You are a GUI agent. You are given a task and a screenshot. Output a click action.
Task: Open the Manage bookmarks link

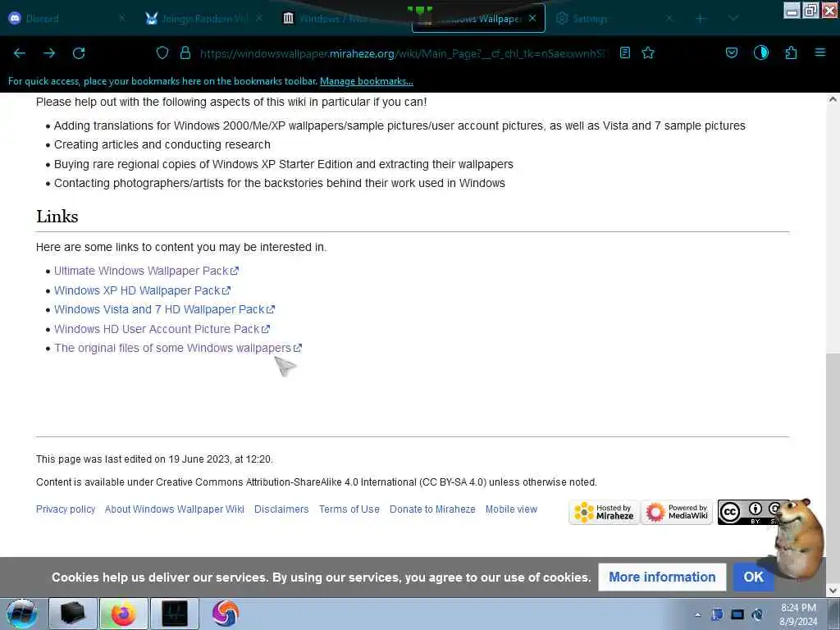coord(367,81)
